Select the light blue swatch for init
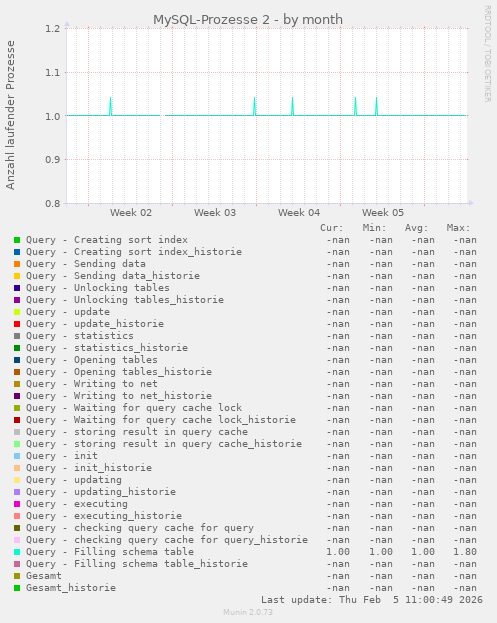The image size is (497, 623). (x=17, y=456)
